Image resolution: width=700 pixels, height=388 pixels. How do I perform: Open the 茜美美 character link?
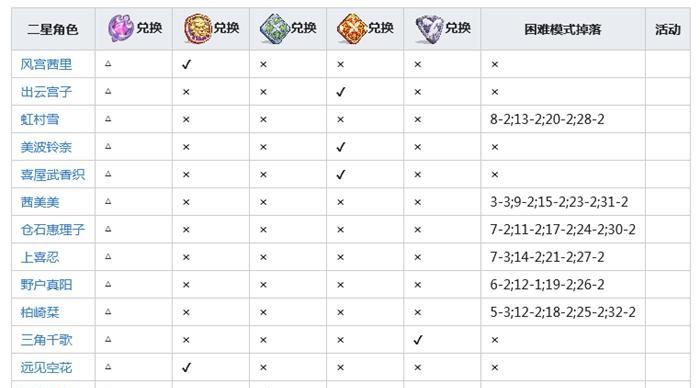40,202
